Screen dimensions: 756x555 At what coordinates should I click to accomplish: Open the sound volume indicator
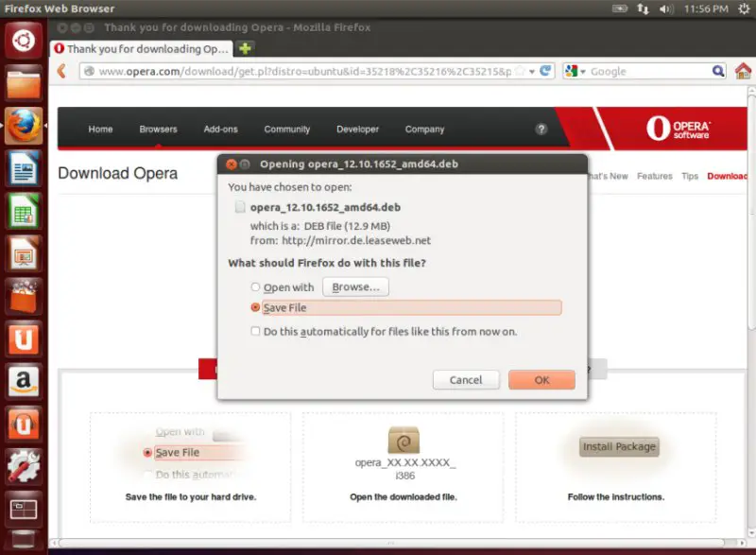click(x=666, y=9)
